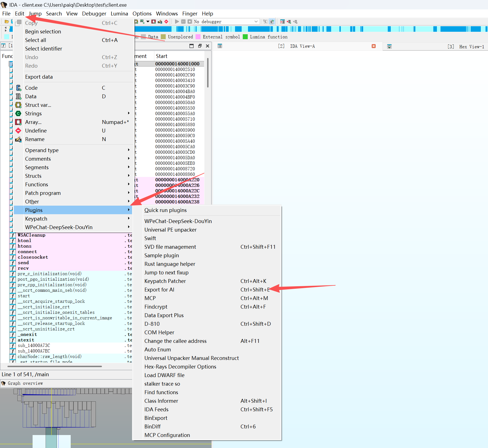Screen dimensions: 488x448
Task: Open the Finger menu
Action: coord(190,14)
